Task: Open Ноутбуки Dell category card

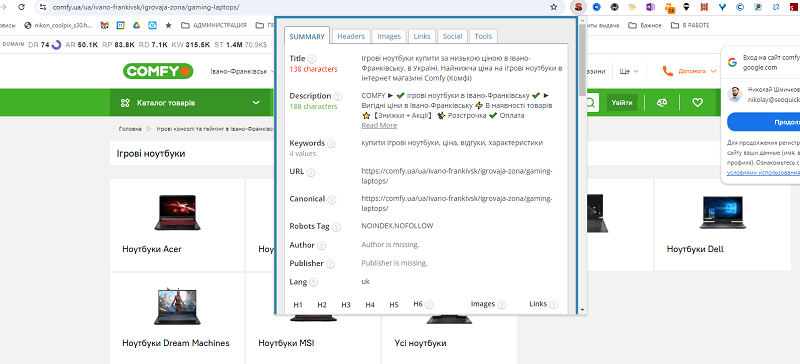Action: pos(722,225)
